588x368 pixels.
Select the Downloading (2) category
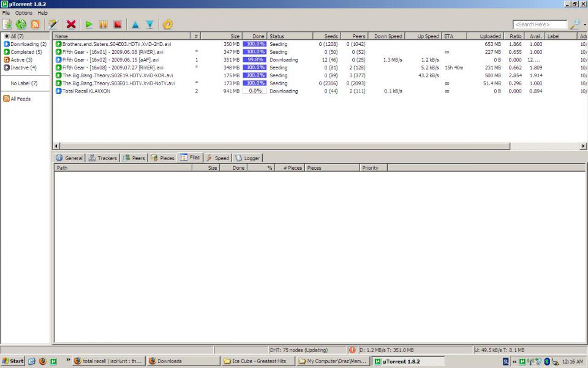[24, 44]
